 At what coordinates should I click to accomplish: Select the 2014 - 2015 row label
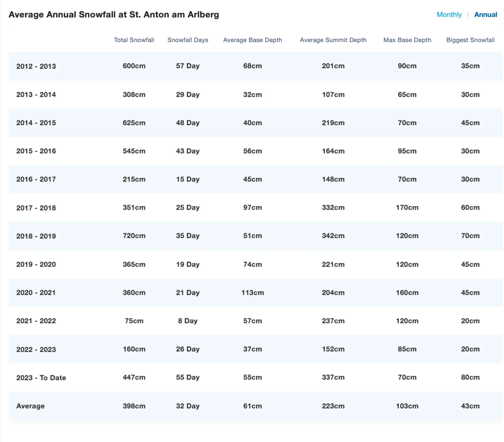pos(36,123)
